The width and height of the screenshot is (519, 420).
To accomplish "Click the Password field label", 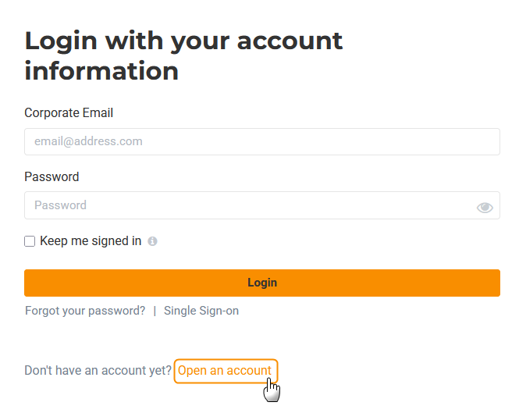I will click(x=52, y=177).
